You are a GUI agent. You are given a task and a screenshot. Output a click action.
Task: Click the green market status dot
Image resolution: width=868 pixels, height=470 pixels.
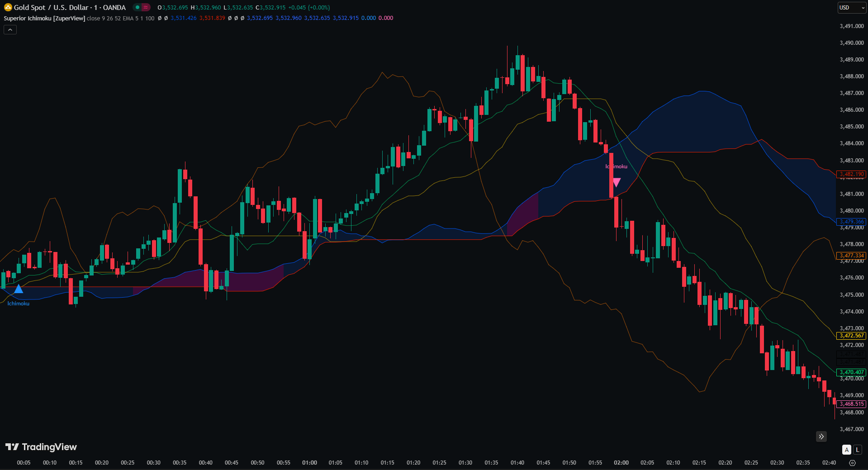pyautogui.click(x=138, y=7)
